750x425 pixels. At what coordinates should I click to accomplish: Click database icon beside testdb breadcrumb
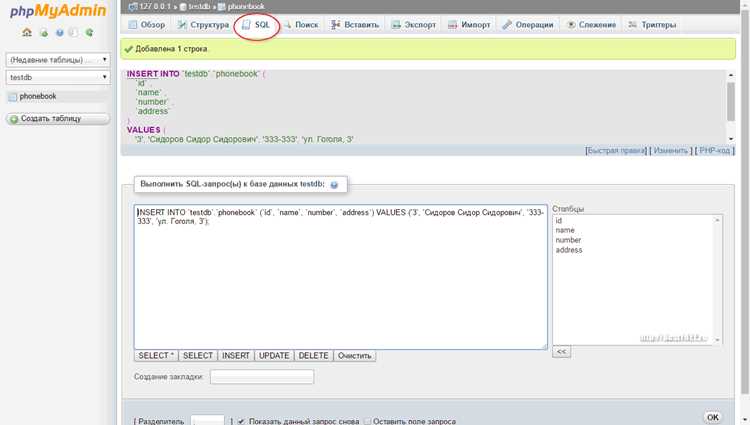tap(183, 7)
